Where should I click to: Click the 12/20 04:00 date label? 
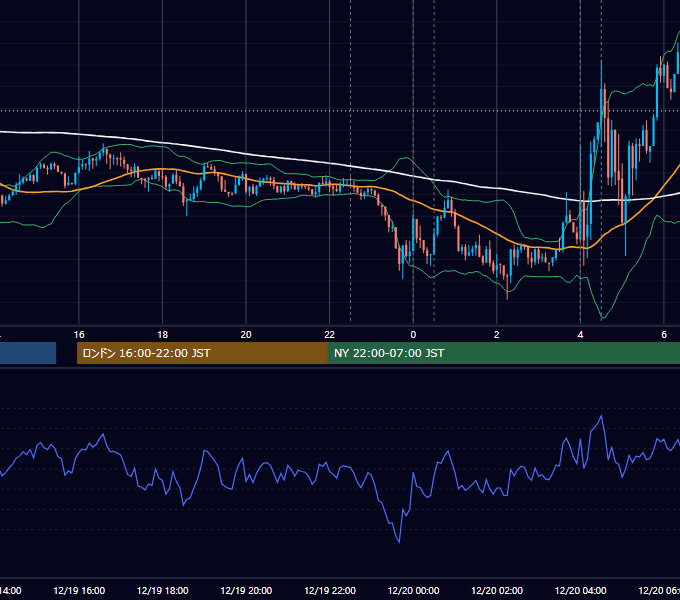(x=580, y=590)
